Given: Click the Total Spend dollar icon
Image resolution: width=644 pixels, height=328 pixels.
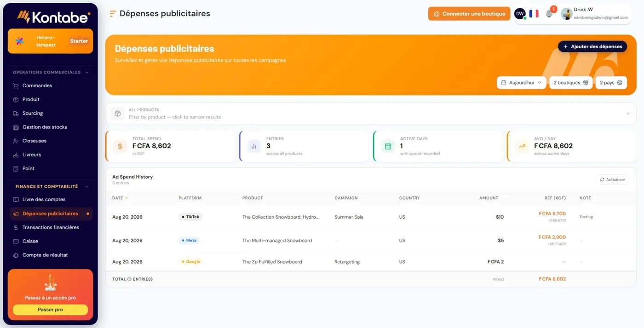Looking at the screenshot, I should coord(120,146).
